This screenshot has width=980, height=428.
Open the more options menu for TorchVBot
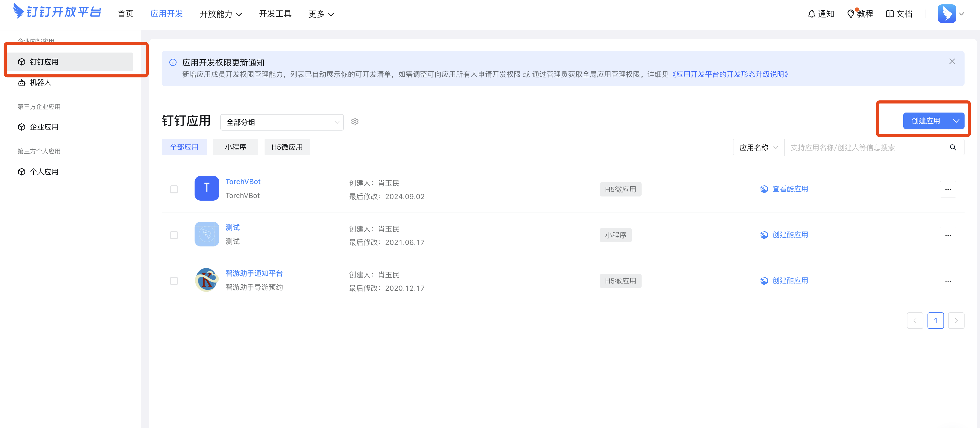click(x=948, y=189)
